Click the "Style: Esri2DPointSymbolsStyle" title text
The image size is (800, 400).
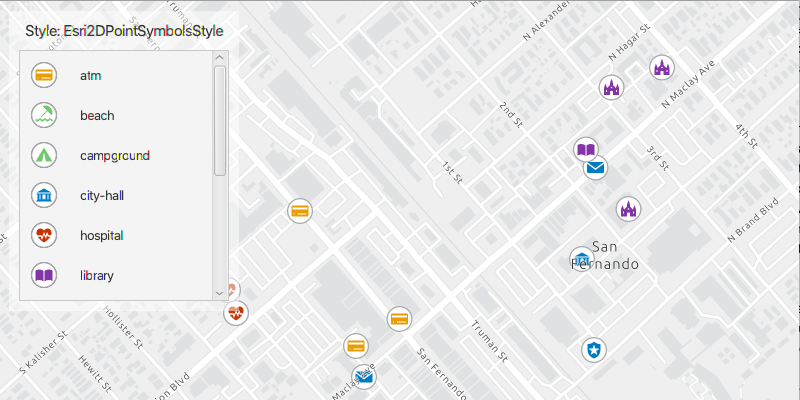[124, 31]
